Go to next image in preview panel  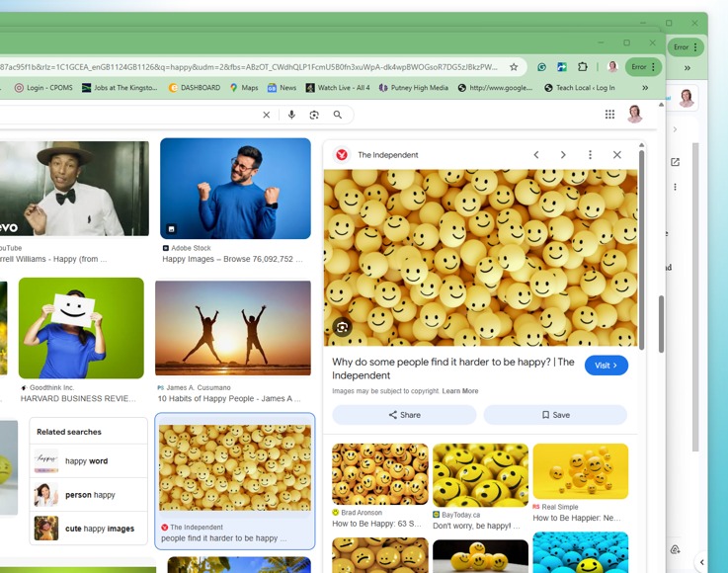(563, 155)
